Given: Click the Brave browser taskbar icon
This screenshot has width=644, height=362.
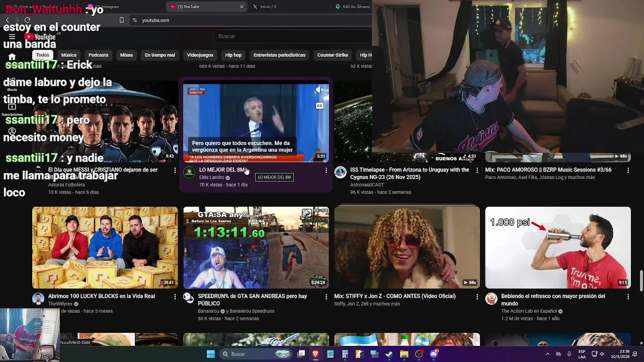Looking at the screenshot, I should [x=315, y=354].
